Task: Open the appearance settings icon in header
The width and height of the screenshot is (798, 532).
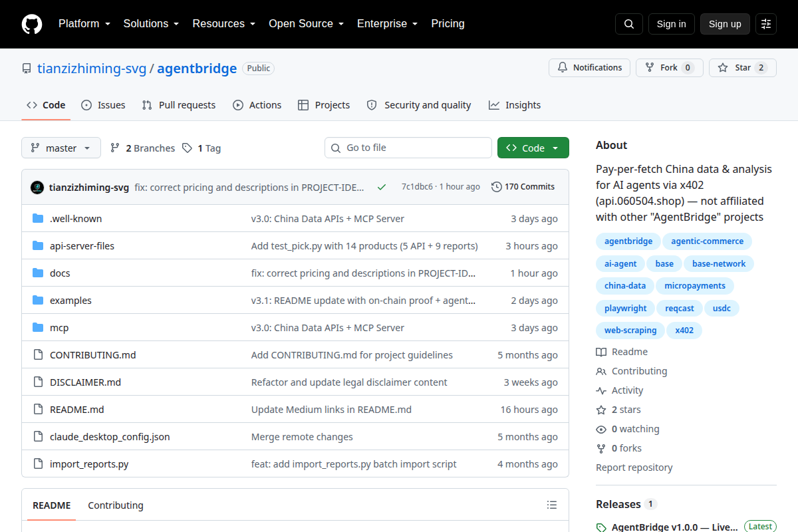Action: click(x=766, y=24)
